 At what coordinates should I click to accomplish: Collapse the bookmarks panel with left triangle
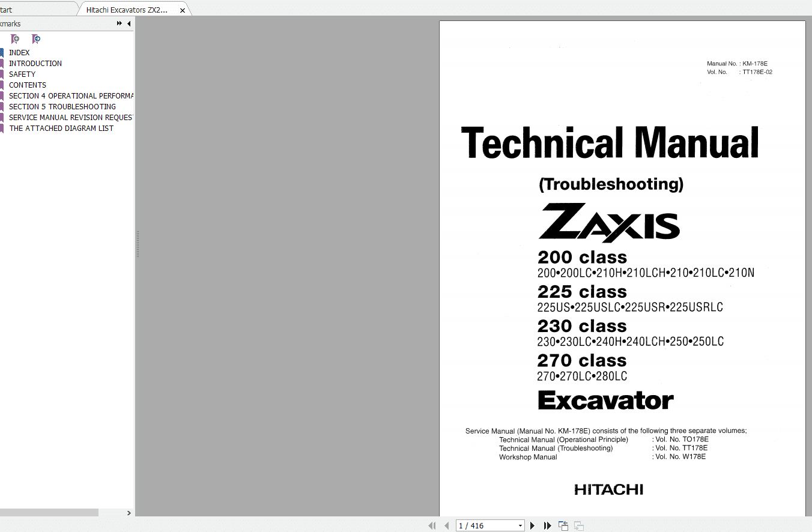pyautogui.click(x=129, y=23)
